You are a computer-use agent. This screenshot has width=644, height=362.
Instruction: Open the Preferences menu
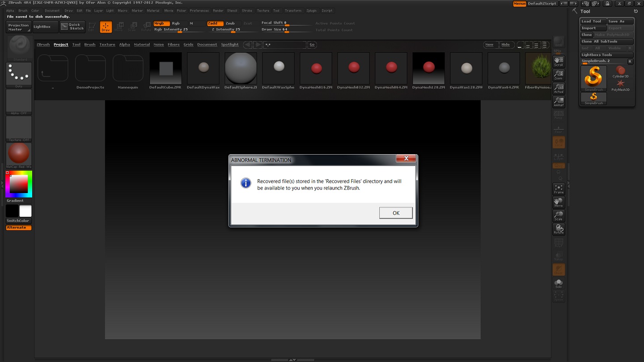199,10
